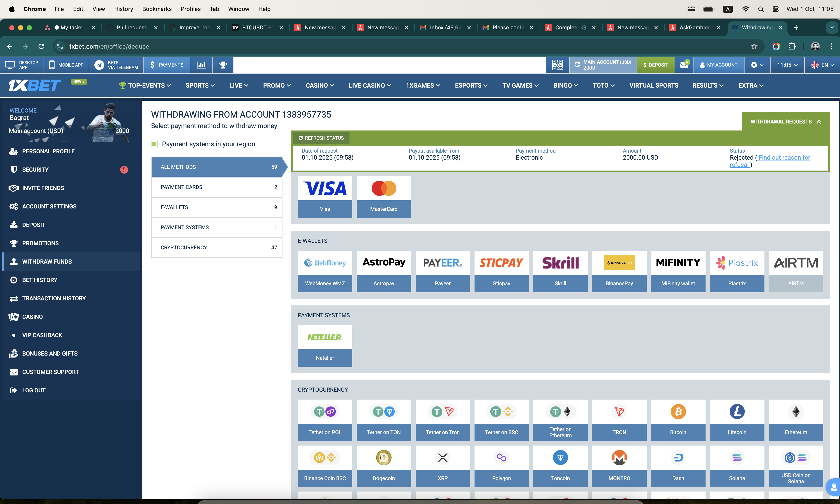Select Litecoin withdrawal method
This screenshot has width=840, height=504.
click(737, 420)
